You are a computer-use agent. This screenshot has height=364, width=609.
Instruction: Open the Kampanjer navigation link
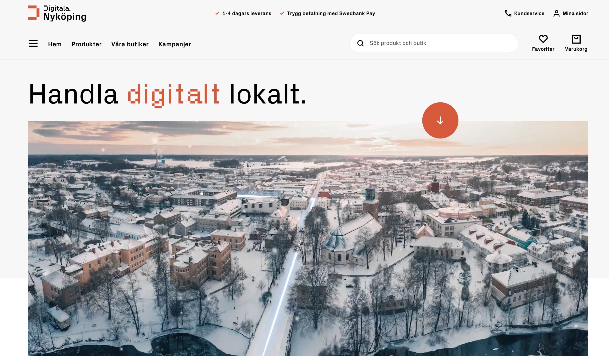coord(174,44)
